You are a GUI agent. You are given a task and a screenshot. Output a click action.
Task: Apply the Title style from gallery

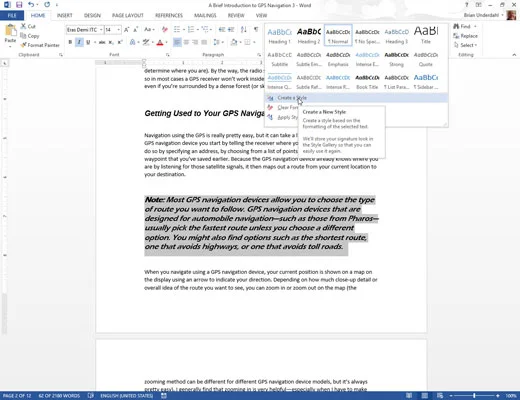(426, 35)
